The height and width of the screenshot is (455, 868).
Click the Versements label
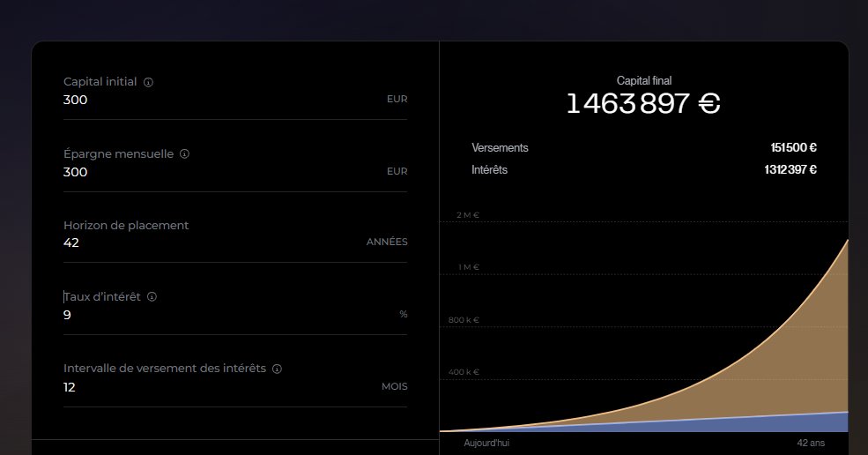pos(500,147)
